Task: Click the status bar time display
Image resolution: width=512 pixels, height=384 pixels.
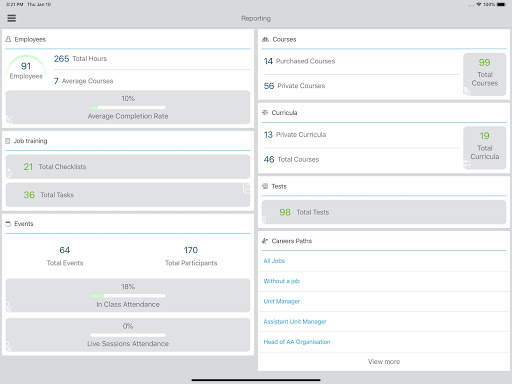Action: pyautogui.click(x=14, y=4)
